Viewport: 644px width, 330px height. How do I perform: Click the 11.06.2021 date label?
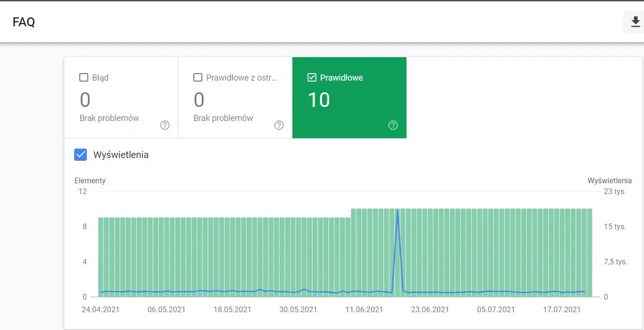coord(364,310)
